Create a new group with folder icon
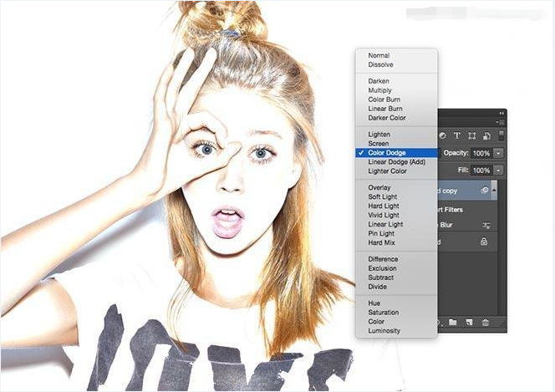 tap(453, 322)
